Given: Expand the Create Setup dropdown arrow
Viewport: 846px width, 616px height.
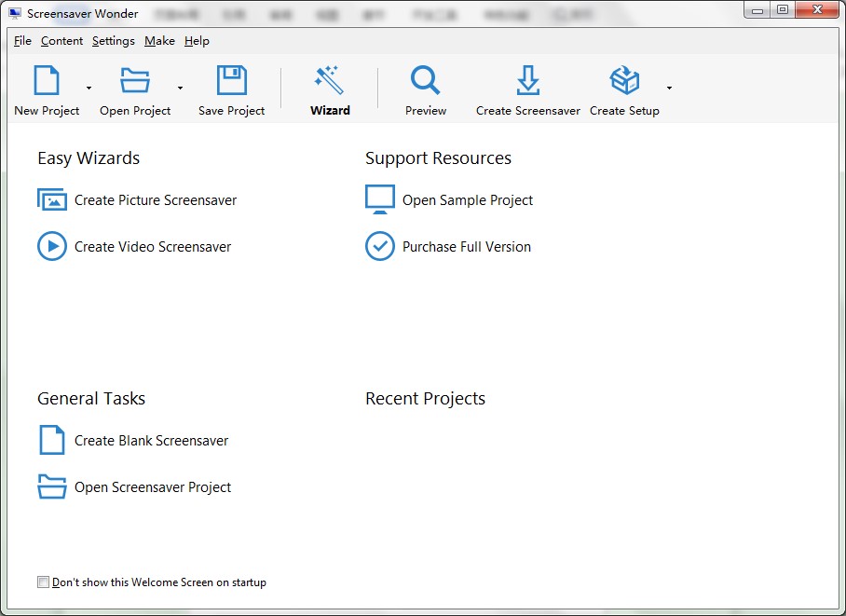Looking at the screenshot, I should coord(669,89).
